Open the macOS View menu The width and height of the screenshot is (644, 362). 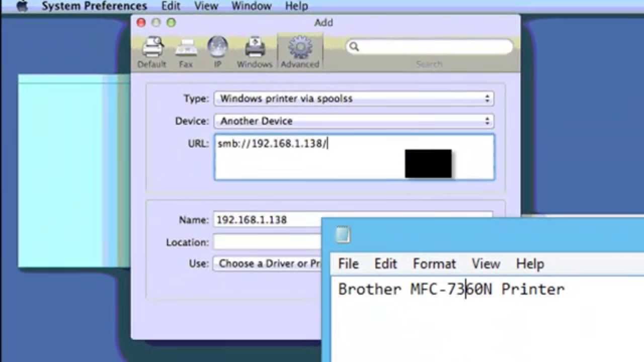206,7
